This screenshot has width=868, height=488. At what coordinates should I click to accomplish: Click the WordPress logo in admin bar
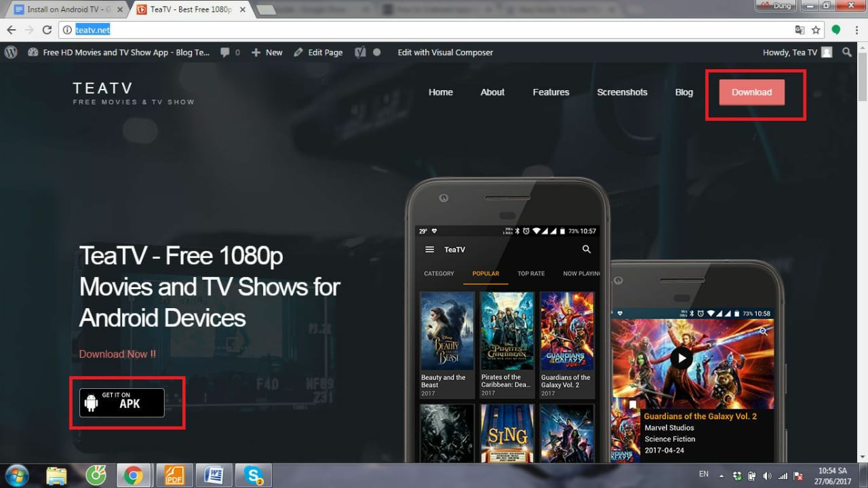(x=11, y=52)
